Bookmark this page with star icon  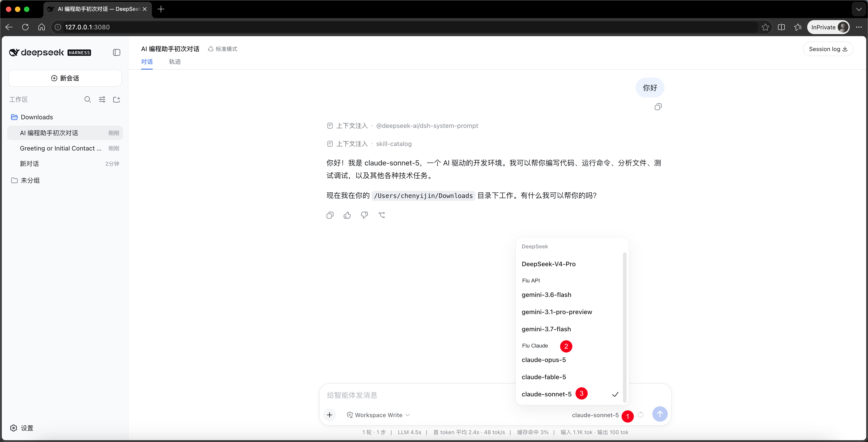765,27
